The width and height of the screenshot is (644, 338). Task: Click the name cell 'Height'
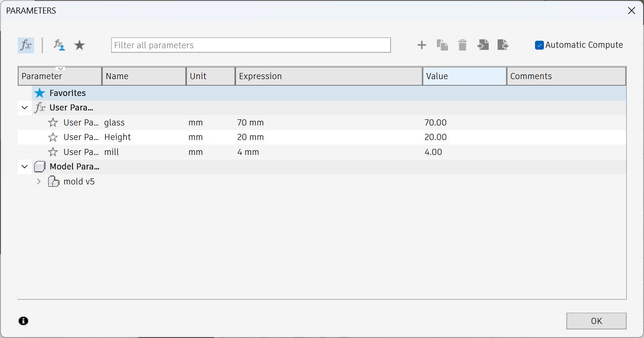click(x=117, y=137)
